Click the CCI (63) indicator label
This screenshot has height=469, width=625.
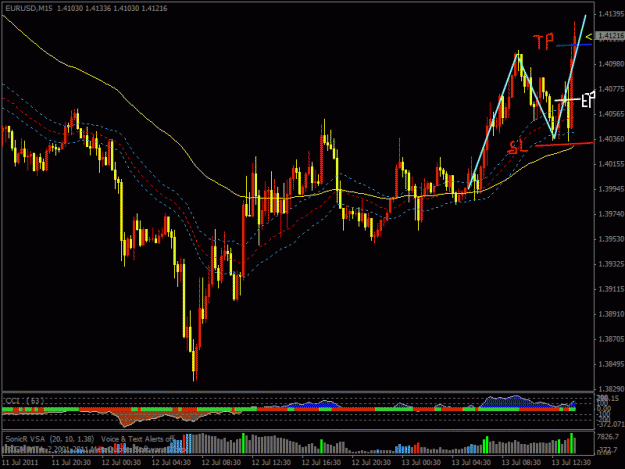25,400
